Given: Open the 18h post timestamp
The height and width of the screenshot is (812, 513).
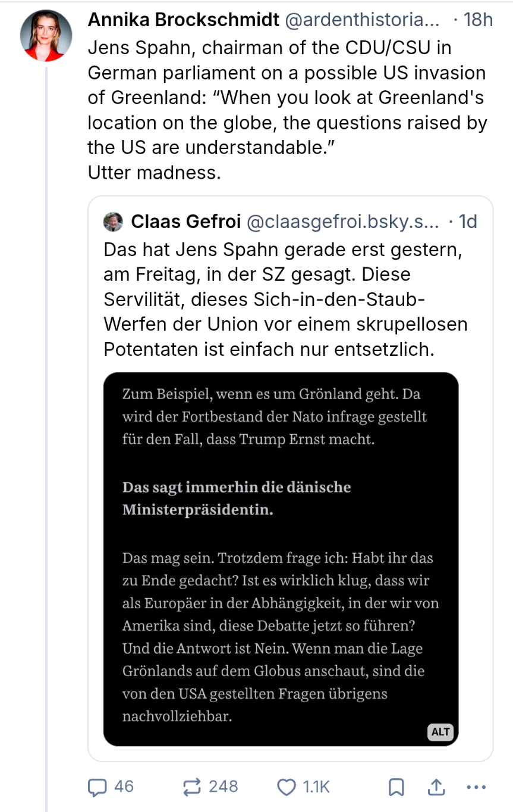Looking at the screenshot, I should pos(477,20).
